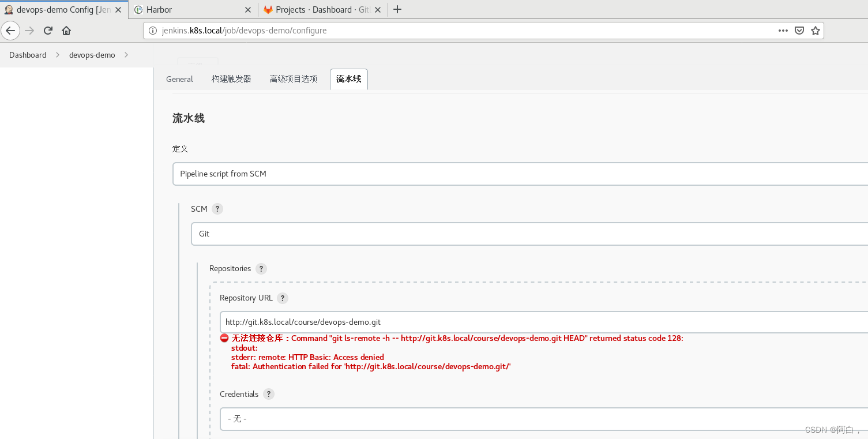Open the SCM Git dropdown
Screen dimensions: 868x439
point(529,234)
